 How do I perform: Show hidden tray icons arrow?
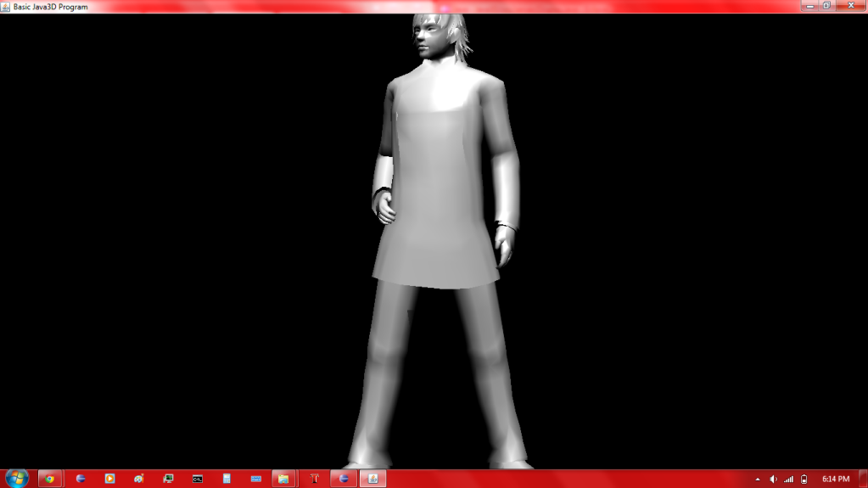[758, 480]
